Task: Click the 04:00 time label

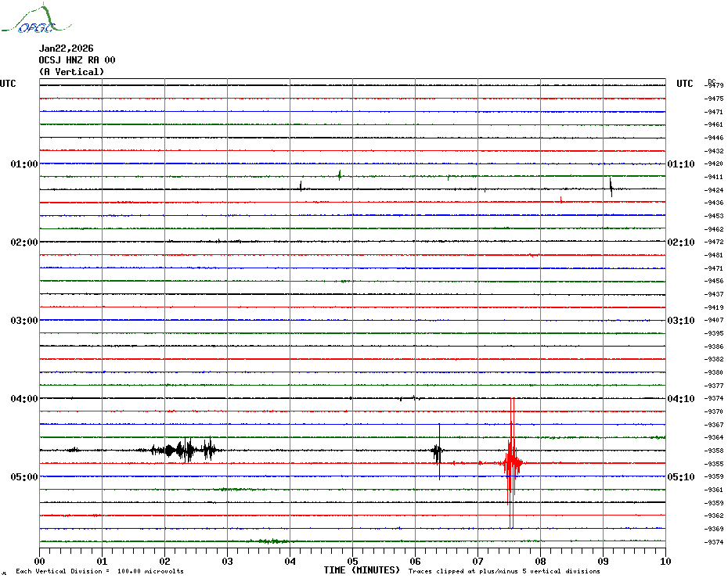Action: pyautogui.click(x=24, y=399)
